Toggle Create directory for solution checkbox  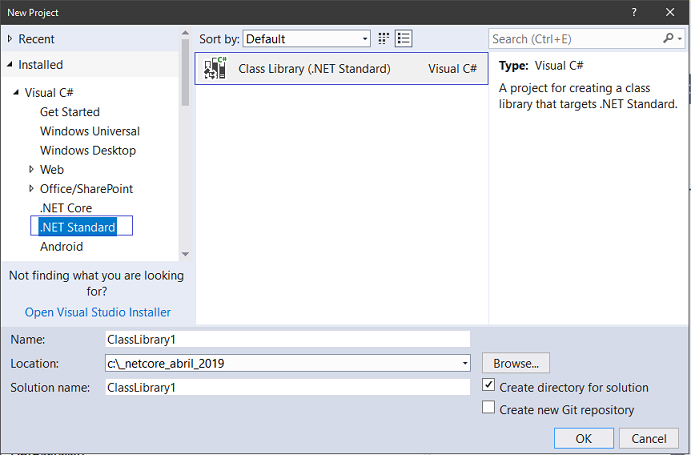pos(488,385)
